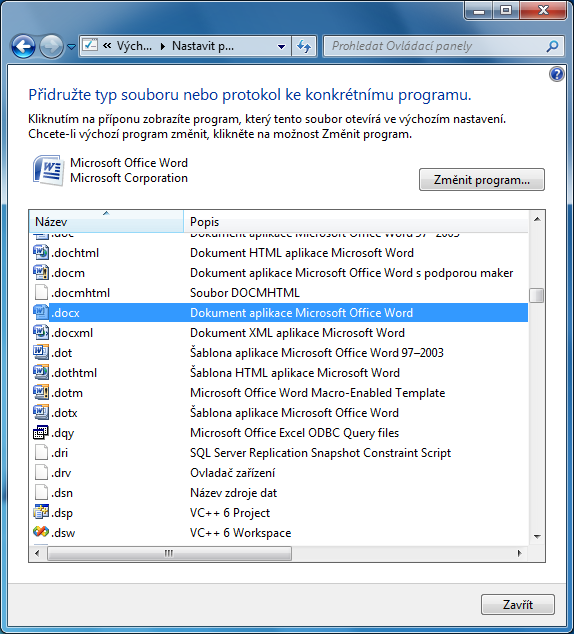The width and height of the screenshot is (574, 634).
Task: Click the vertical scrollbar down arrow
Action: [537, 537]
